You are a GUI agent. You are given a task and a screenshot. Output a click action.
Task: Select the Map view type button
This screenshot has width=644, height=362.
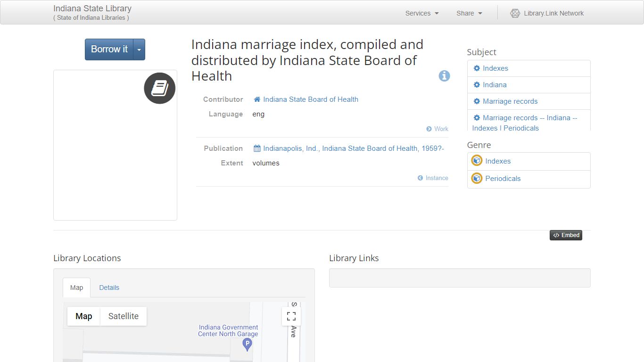(84, 316)
